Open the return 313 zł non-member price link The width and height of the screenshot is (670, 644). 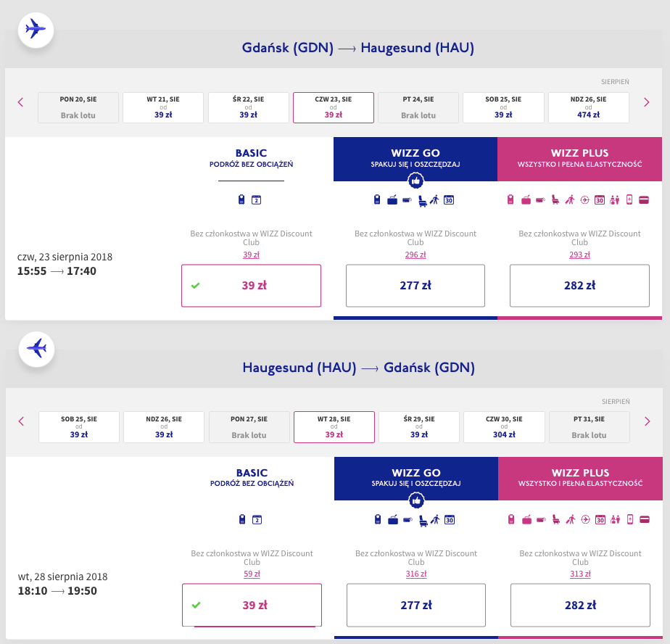coord(580,574)
